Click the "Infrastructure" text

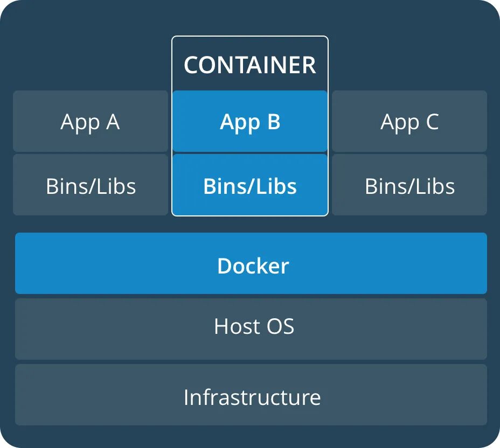click(x=252, y=397)
